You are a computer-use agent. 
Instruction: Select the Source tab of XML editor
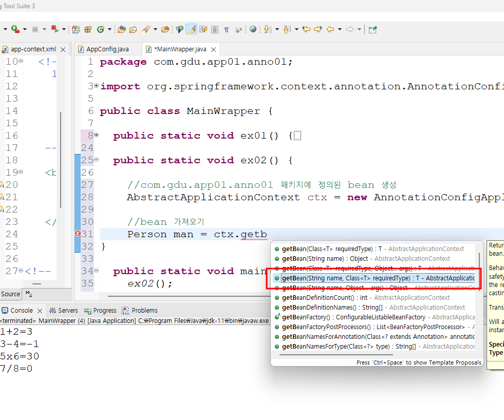coord(11,294)
